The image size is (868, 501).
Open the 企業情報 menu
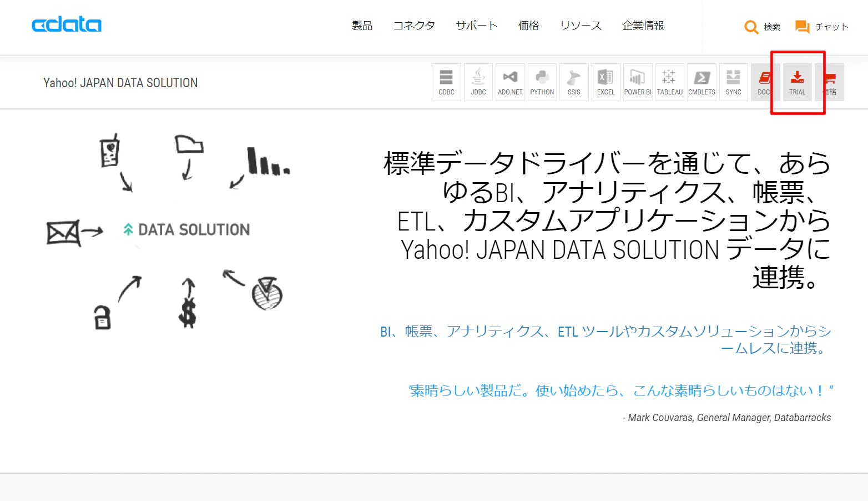pos(643,26)
